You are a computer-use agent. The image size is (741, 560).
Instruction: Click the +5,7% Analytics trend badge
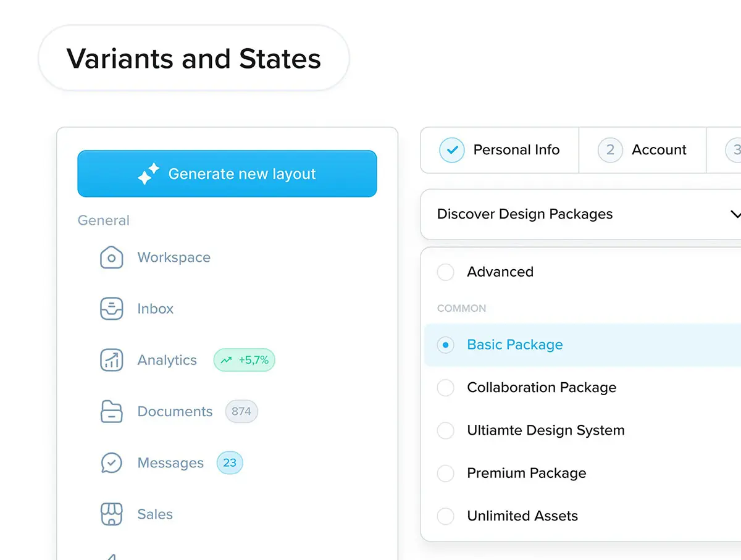click(x=245, y=360)
